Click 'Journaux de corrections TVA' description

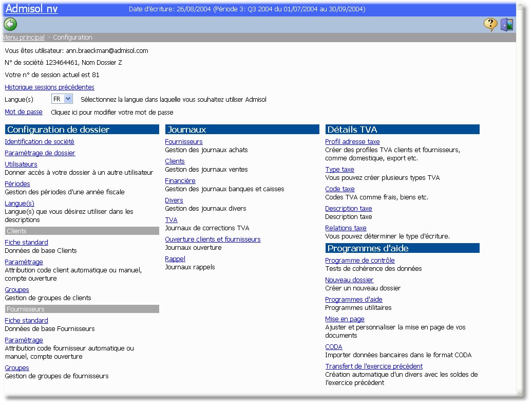pyautogui.click(x=207, y=228)
